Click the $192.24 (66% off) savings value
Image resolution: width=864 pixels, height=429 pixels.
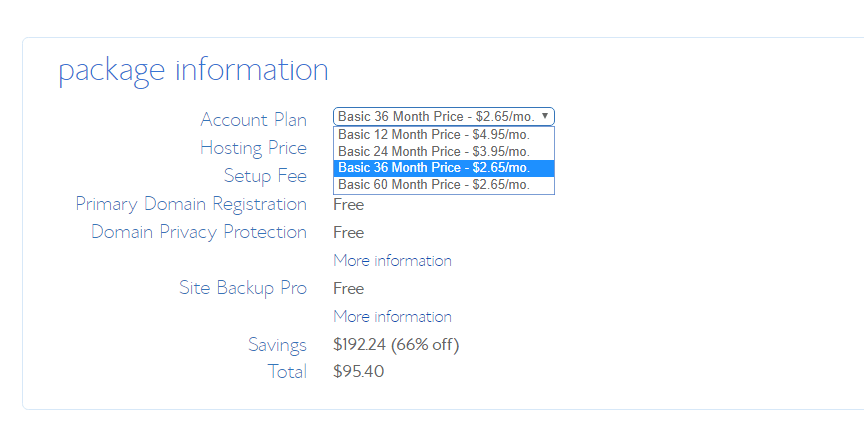396,345
